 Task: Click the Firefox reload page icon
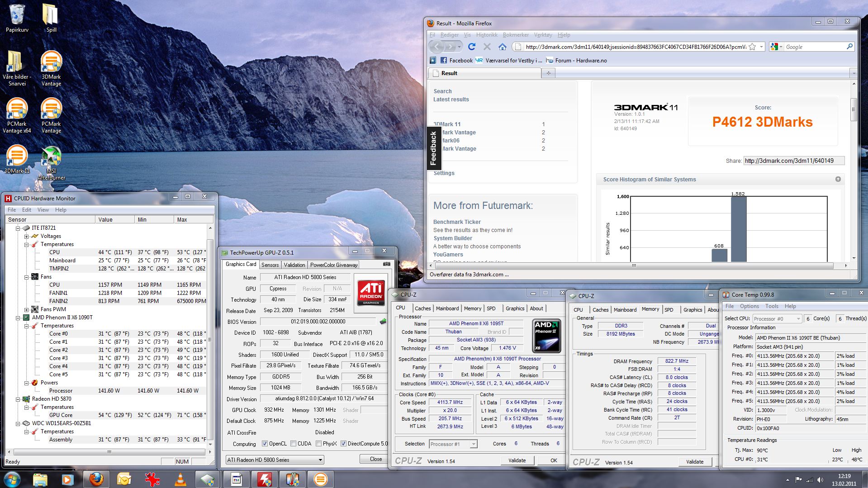tap(471, 47)
